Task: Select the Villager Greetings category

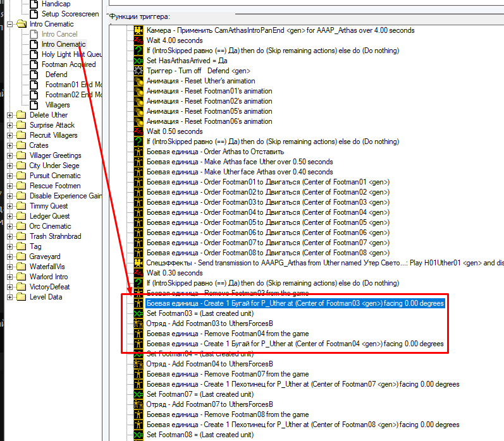Action: point(55,155)
